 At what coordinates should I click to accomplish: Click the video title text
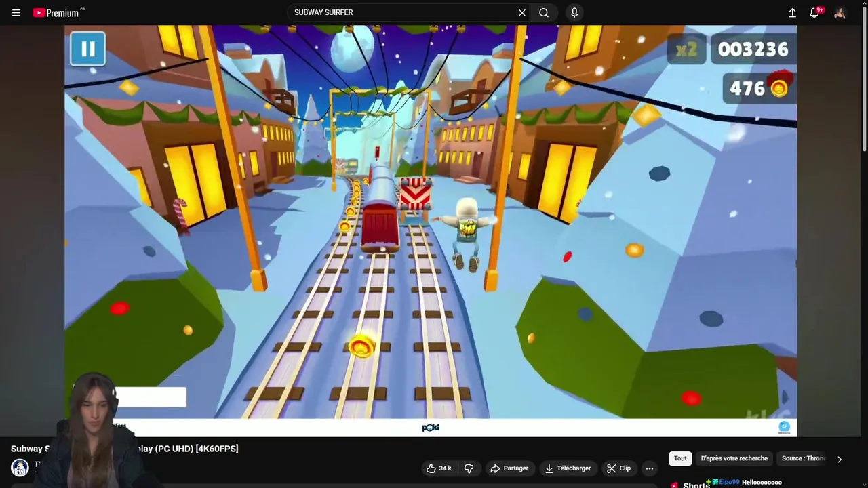pos(124,449)
